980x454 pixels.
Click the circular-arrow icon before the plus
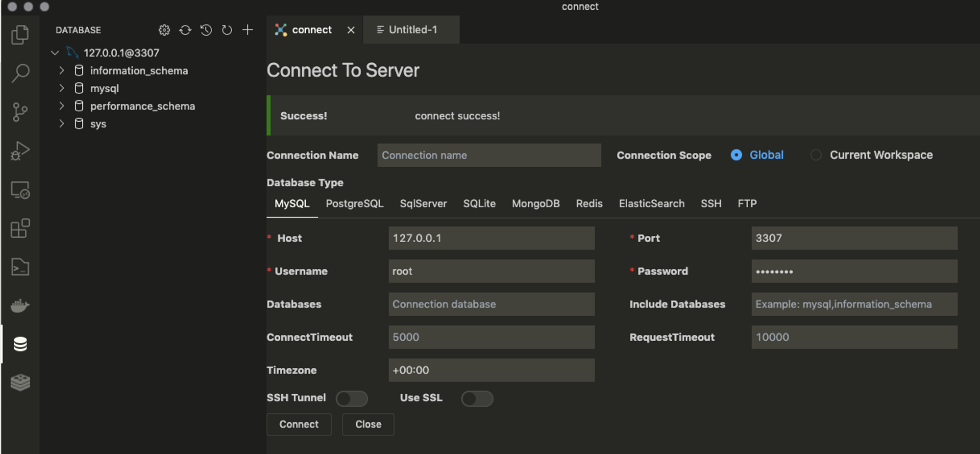pos(226,30)
